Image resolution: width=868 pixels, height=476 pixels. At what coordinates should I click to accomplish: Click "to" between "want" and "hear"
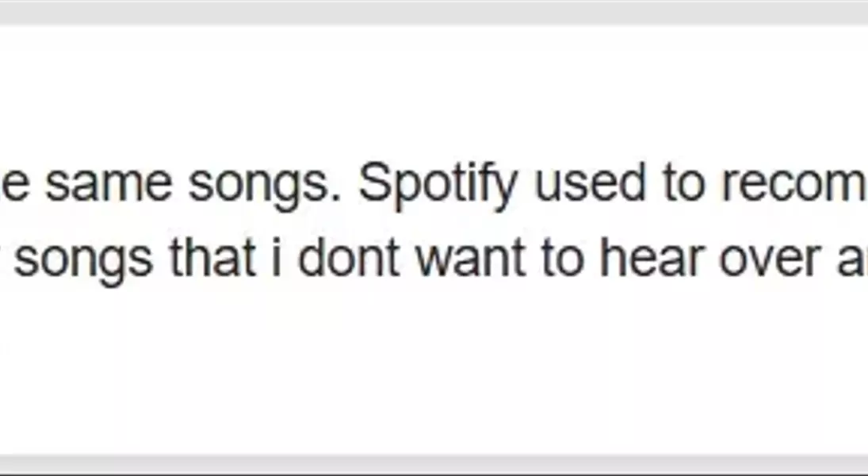(x=563, y=259)
